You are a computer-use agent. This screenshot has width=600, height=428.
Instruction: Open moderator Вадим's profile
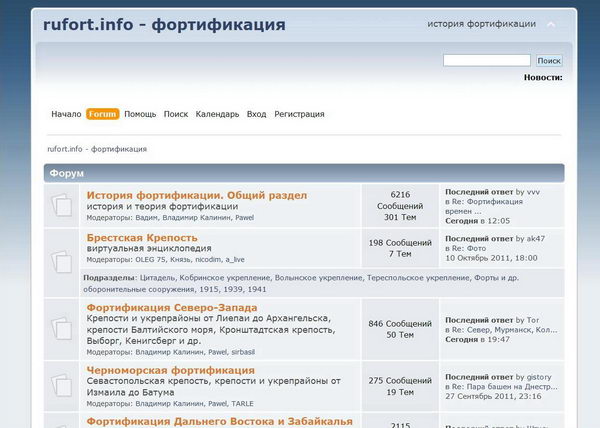pos(146,218)
